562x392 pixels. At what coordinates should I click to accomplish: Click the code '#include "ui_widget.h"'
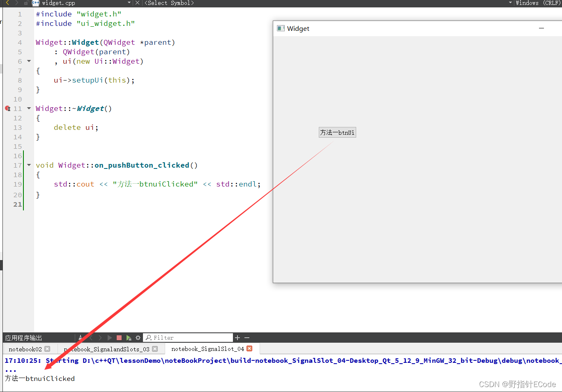point(85,23)
